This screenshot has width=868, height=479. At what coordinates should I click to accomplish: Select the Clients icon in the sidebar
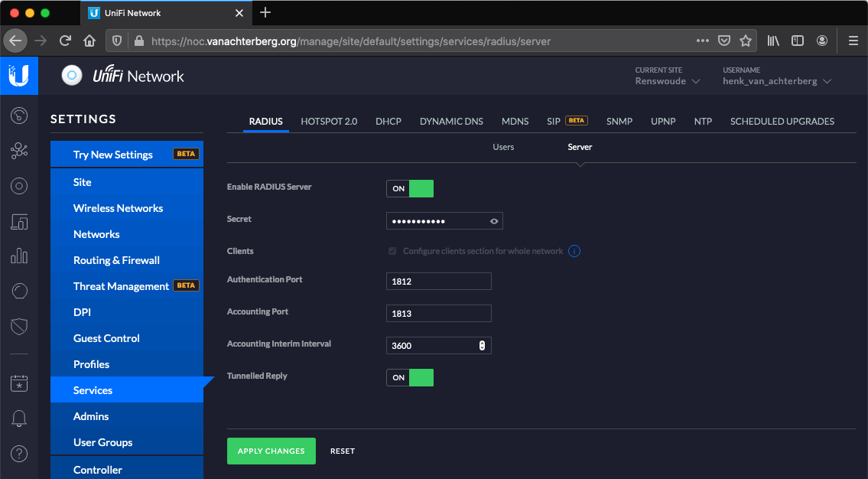pyautogui.click(x=19, y=186)
